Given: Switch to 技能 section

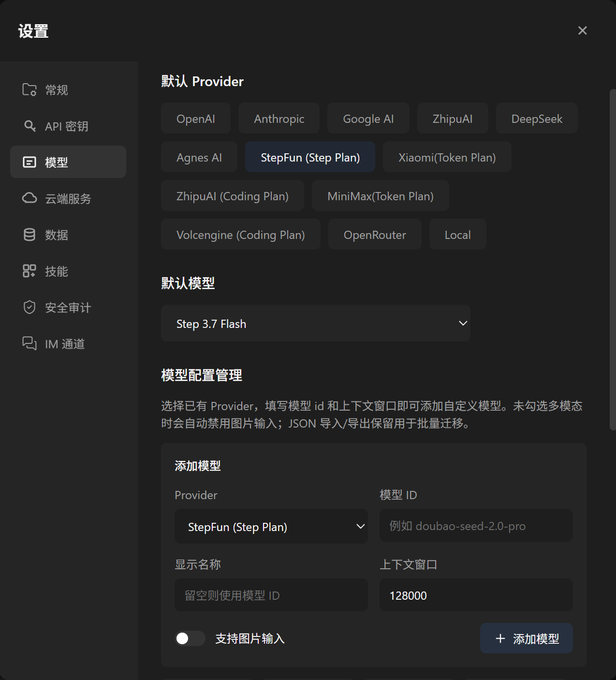Looking at the screenshot, I should coord(68,271).
